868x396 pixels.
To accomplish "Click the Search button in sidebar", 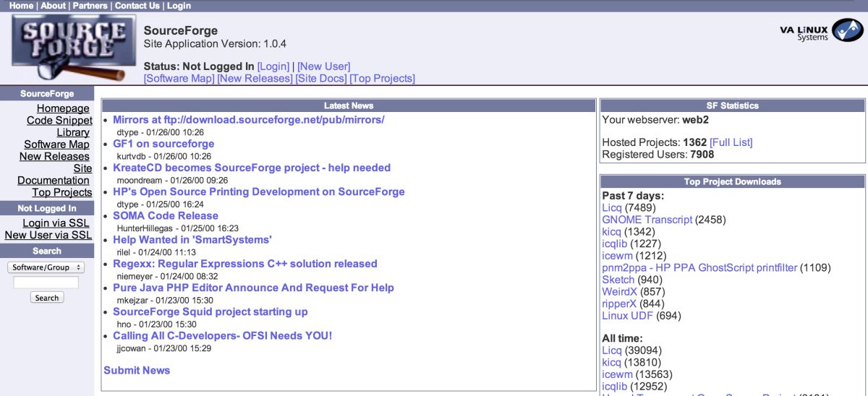I will click(x=47, y=298).
